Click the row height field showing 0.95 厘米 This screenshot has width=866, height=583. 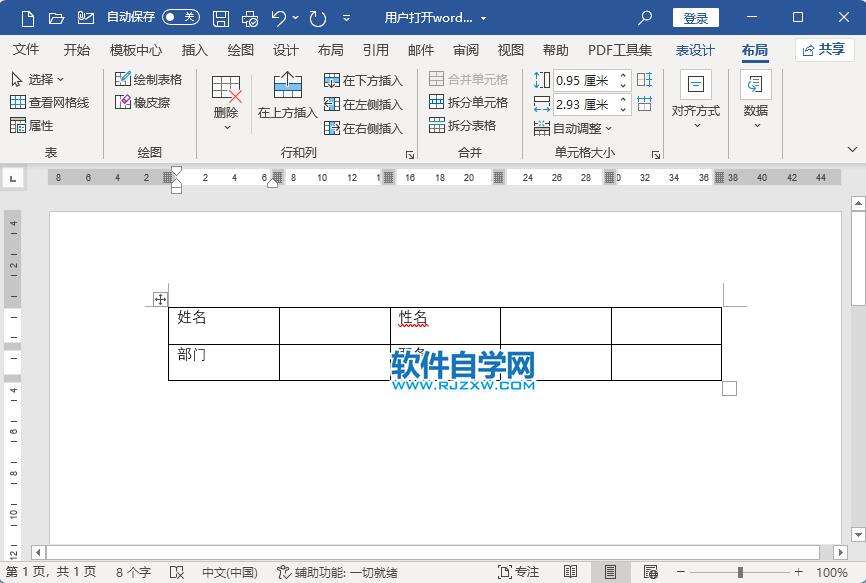[x=585, y=81]
